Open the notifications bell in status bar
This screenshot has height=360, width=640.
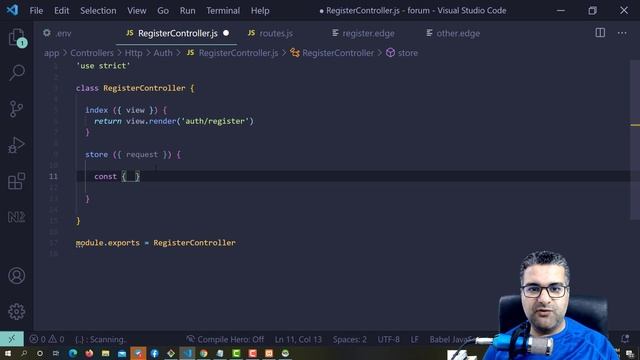(x=624, y=339)
